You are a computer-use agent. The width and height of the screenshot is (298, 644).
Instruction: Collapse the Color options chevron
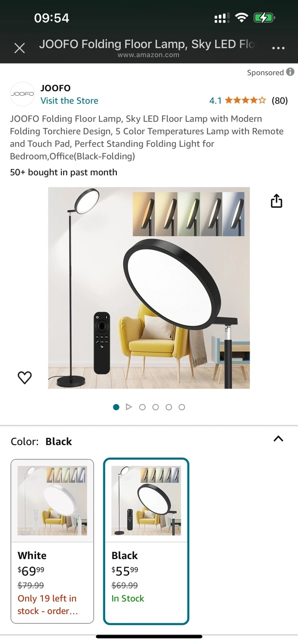click(278, 439)
